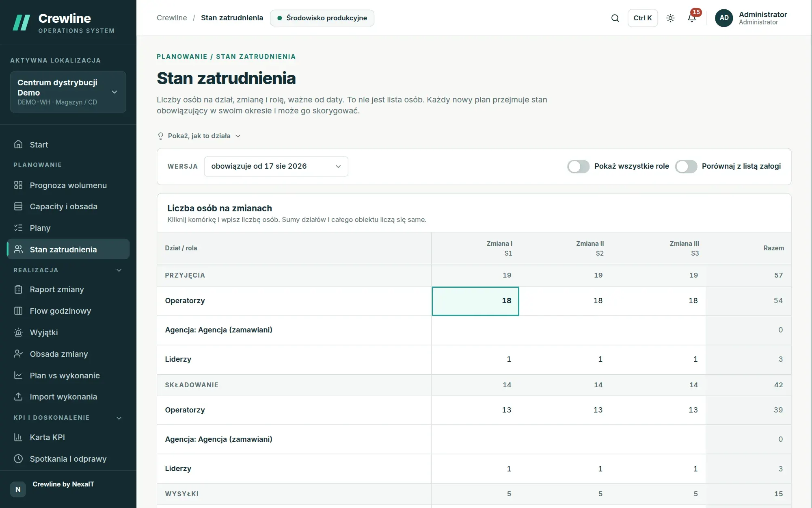The height and width of the screenshot is (508, 812).
Task: Select Przyjęcia Operatorzy Zmiana I cell
Action: 475,301
